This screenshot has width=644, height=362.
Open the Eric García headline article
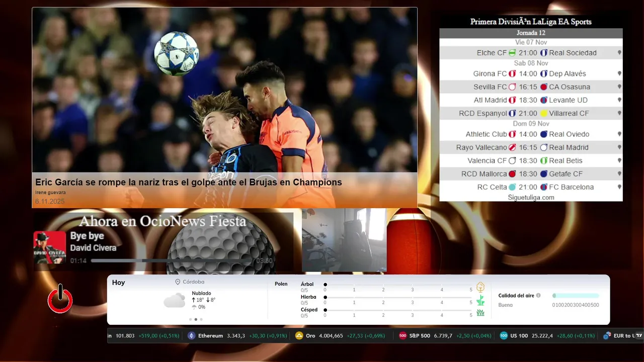tap(189, 183)
